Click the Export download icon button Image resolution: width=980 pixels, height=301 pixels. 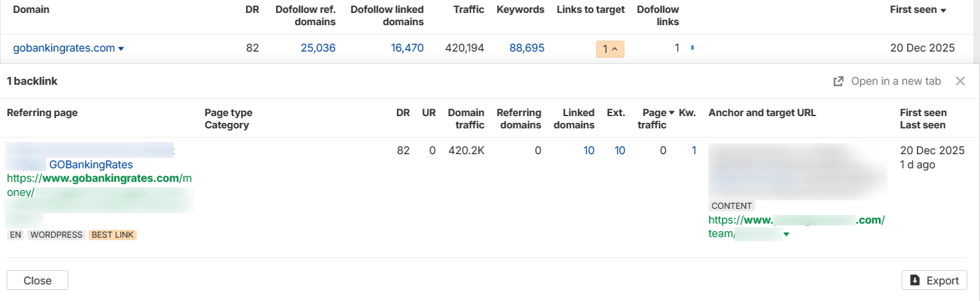(934, 280)
